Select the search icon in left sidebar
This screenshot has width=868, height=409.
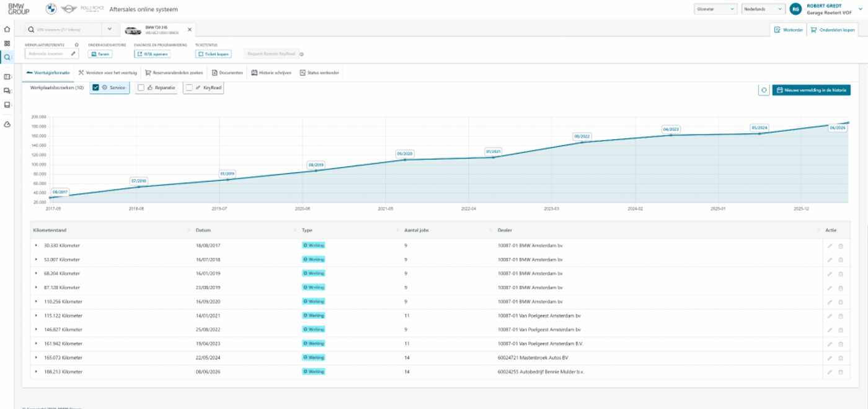(x=7, y=57)
